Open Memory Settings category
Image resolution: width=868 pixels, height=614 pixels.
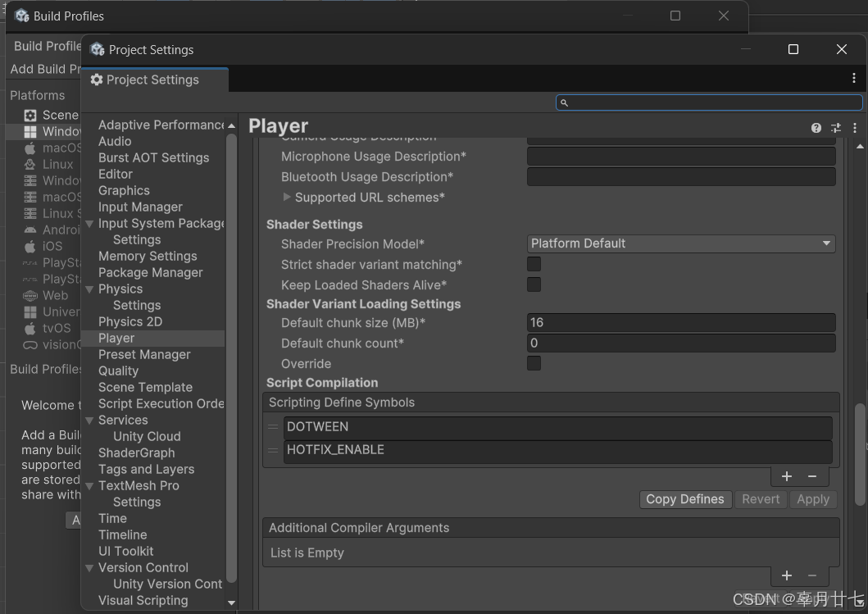(148, 257)
